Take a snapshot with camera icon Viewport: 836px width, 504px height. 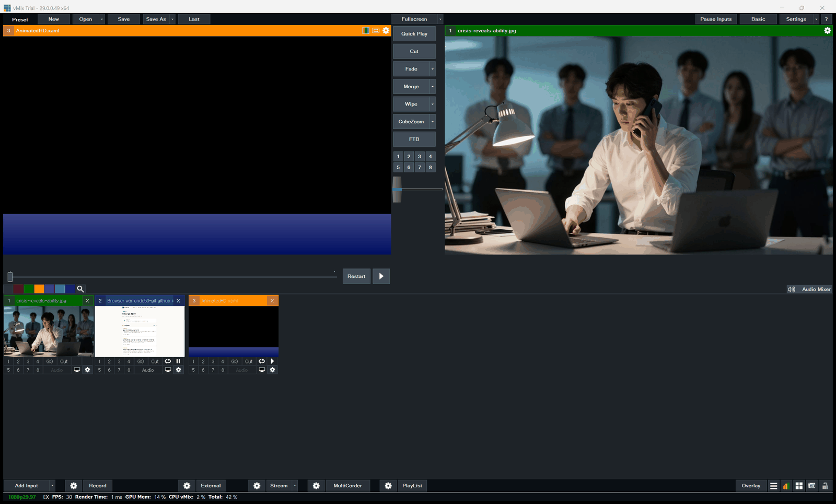[812, 486]
